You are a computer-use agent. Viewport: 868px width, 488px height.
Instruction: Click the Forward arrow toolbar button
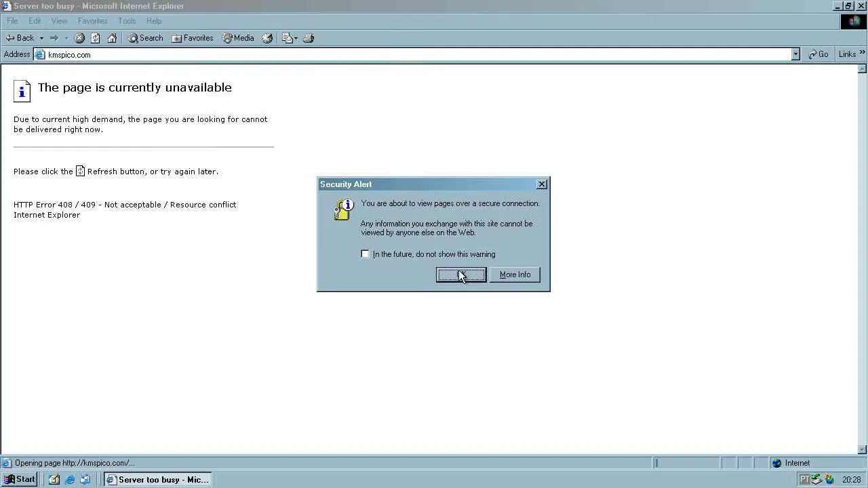[54, 38]
